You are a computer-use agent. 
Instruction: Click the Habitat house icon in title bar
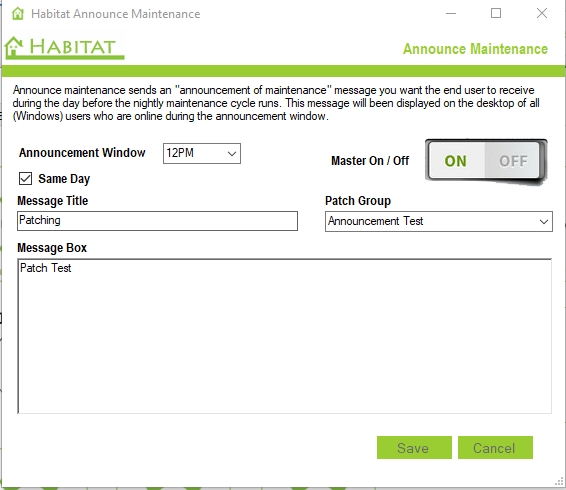(x=17, y=14)
